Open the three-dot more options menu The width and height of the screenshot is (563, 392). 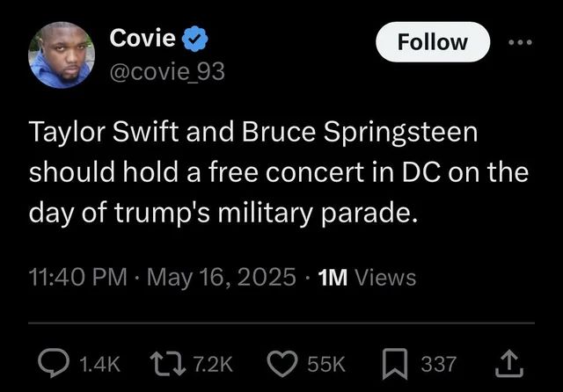(522, 42)
